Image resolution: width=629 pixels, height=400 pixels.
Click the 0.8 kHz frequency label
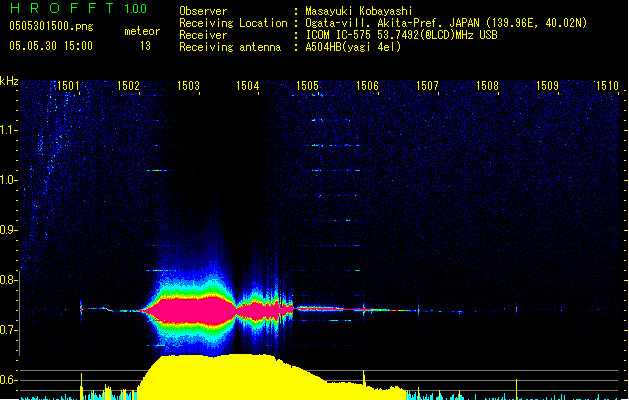(8, 280)
